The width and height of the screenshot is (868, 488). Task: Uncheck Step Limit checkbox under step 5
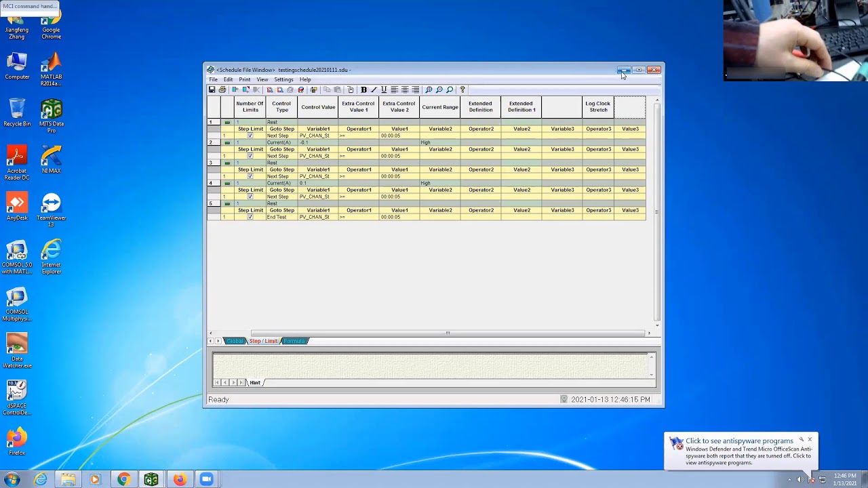click(x=250, y=217)
